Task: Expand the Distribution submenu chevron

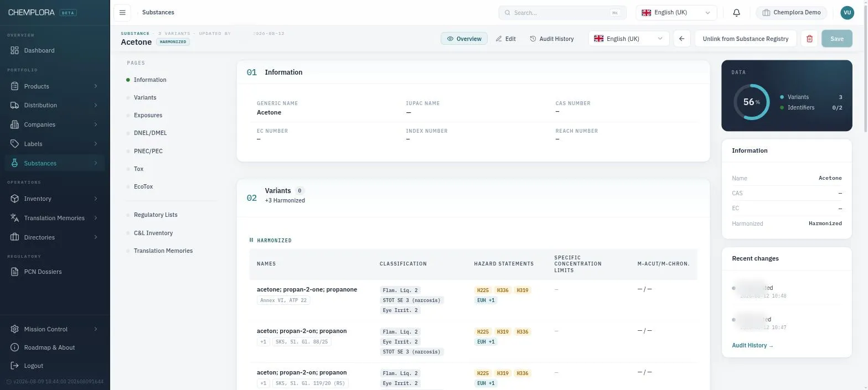Action: tap(96, 105)
